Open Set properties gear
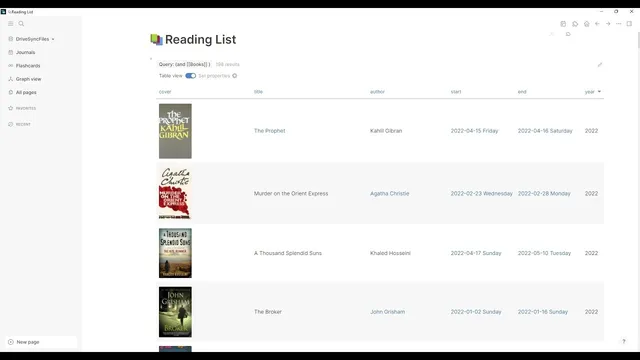 [235, 76]
